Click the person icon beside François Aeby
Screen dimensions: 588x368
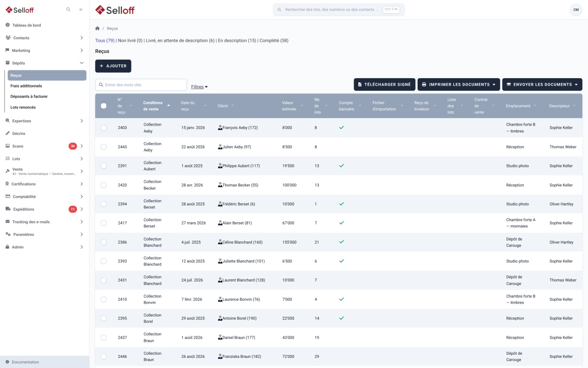220,127
